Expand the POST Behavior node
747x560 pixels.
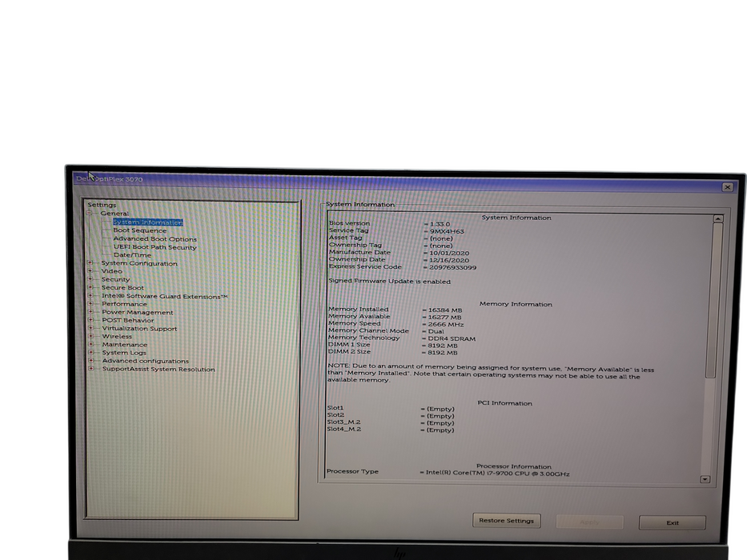click(90, 320)
